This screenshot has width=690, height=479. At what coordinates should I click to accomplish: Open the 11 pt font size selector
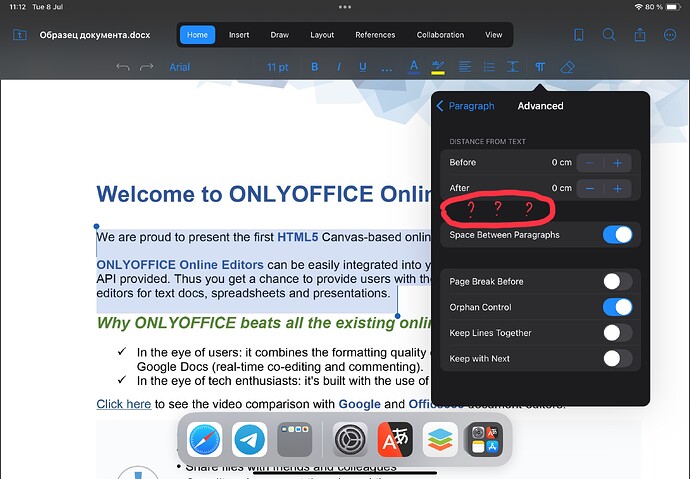point(278,67)
